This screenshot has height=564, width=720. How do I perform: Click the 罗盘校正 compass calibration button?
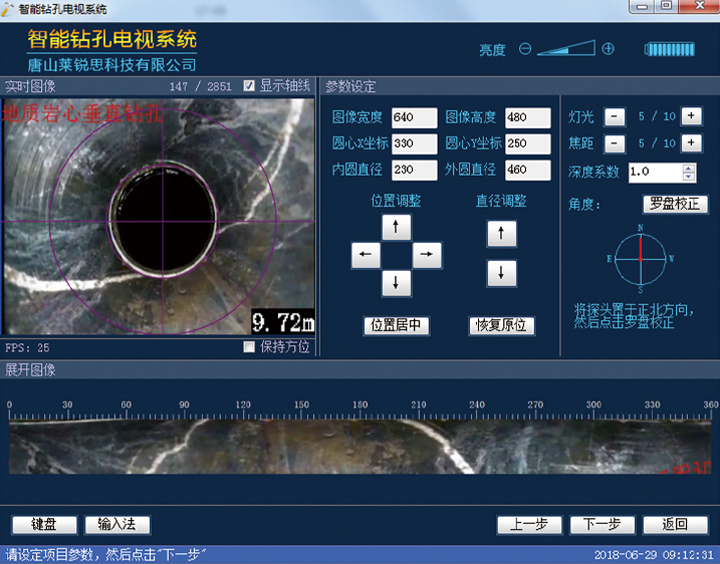point(675,204)
